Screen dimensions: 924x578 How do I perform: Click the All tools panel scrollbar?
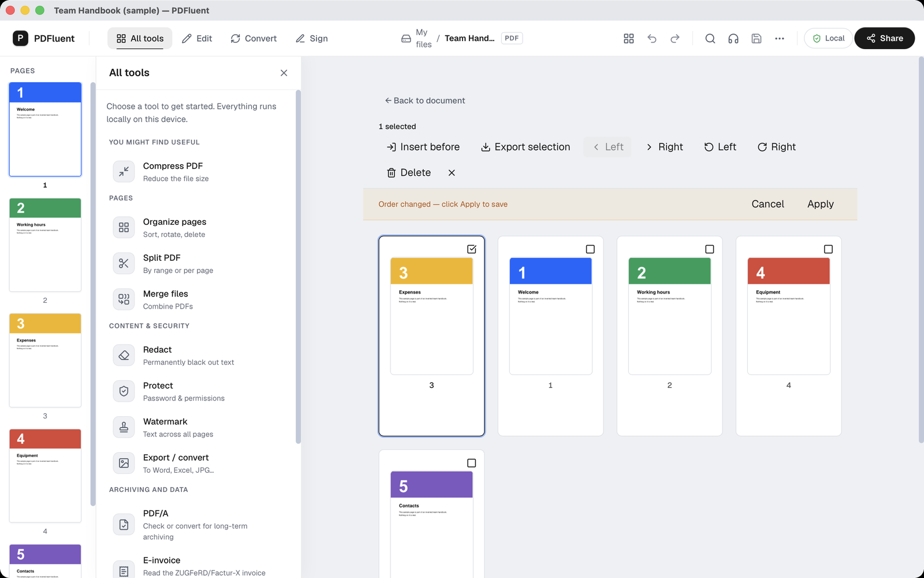(x=298, y=266)
